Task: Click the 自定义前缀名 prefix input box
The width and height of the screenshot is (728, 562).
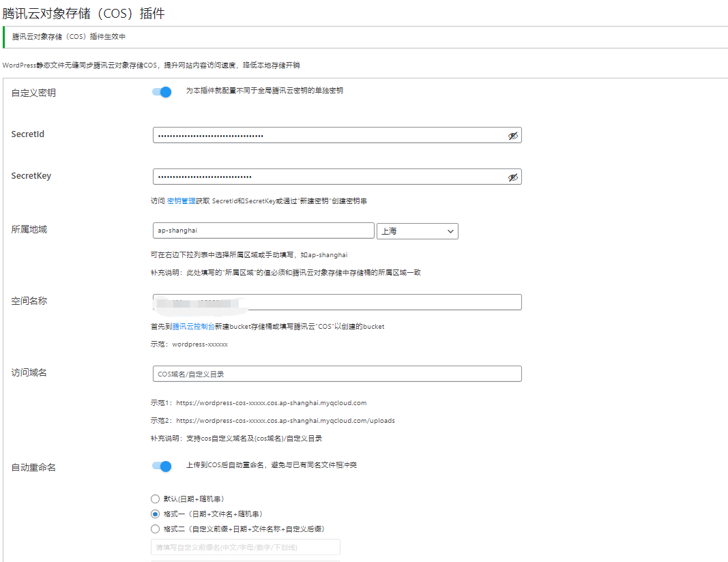Action: (x=245, y=547)
